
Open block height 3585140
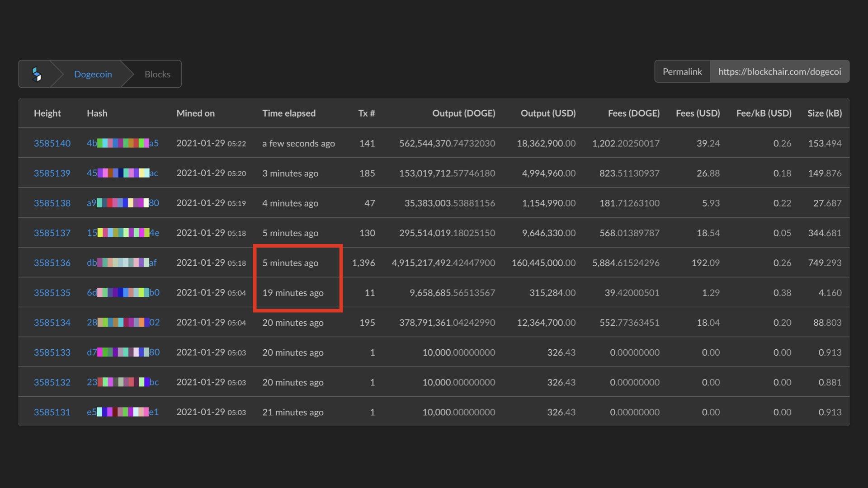click(52, 143)
